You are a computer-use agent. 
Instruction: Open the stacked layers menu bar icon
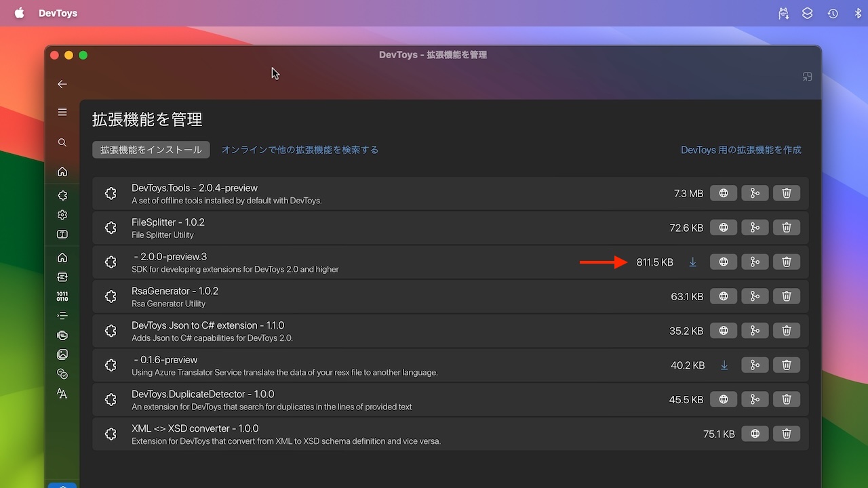(x=807, y=13)
